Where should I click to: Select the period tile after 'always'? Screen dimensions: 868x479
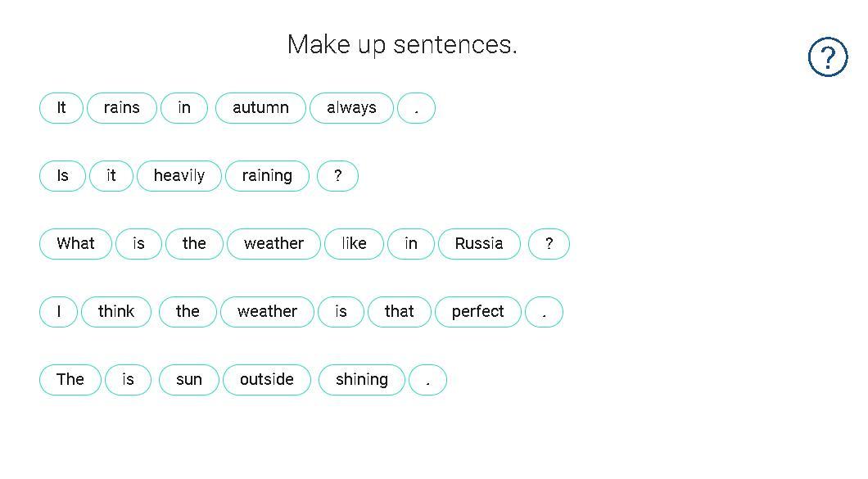(416, 108)
